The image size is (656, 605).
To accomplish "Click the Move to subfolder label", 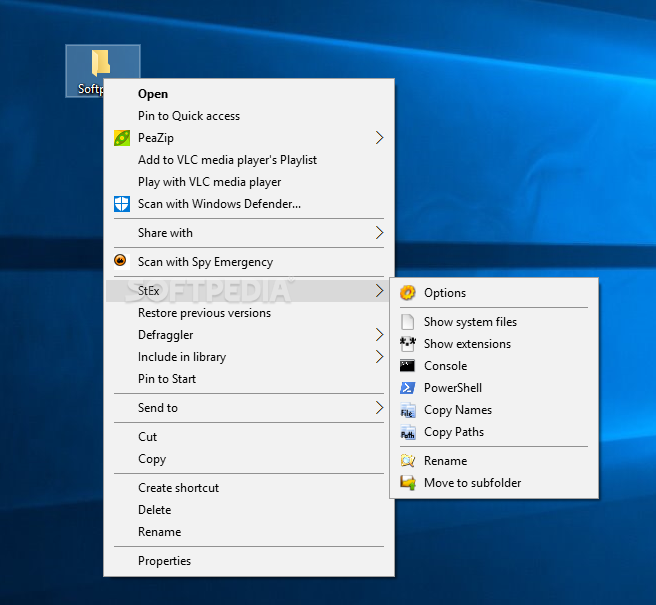I will click(x=472, y=483).
